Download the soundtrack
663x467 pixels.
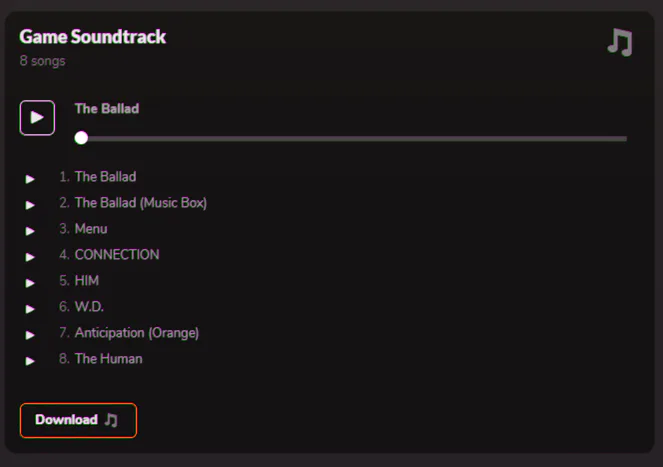[78, 420]
